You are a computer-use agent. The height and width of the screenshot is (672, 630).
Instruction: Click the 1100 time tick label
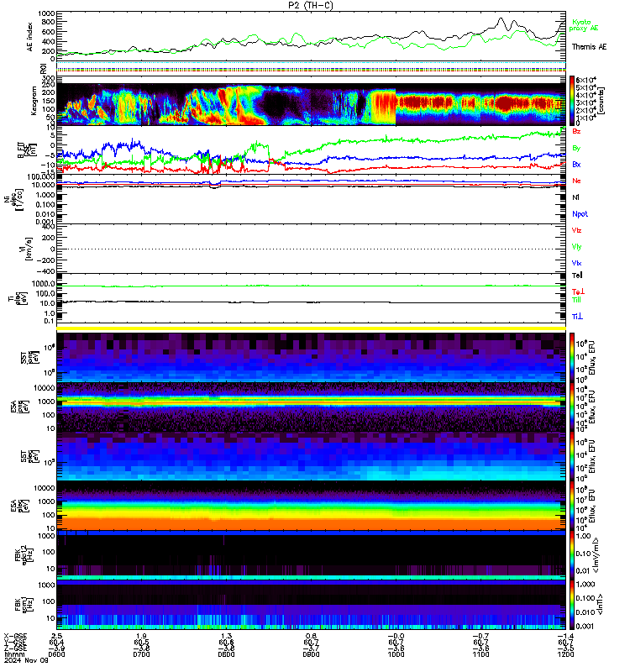tap(480, 654)
